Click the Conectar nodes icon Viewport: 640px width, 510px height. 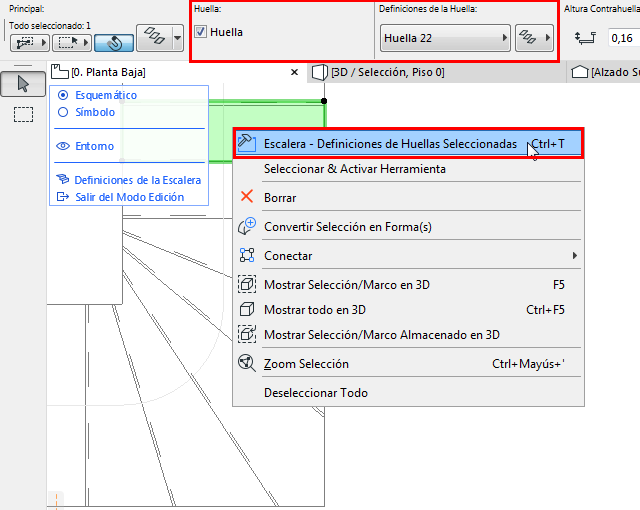[x=247, y=255]
